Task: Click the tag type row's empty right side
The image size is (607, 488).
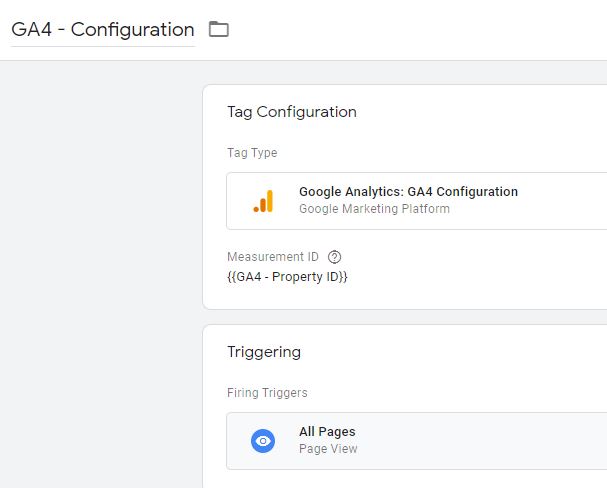Action: 560,201
